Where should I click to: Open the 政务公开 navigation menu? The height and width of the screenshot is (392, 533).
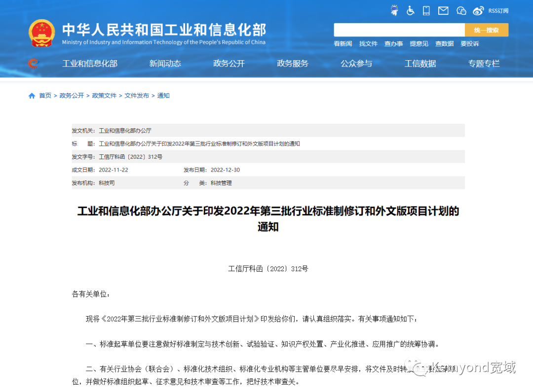(228, 63)
